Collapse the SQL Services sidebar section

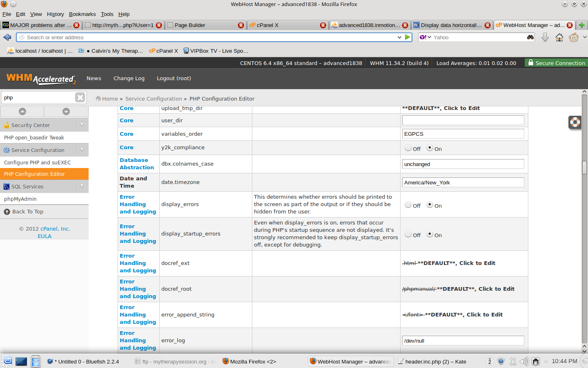coord(82,186)
